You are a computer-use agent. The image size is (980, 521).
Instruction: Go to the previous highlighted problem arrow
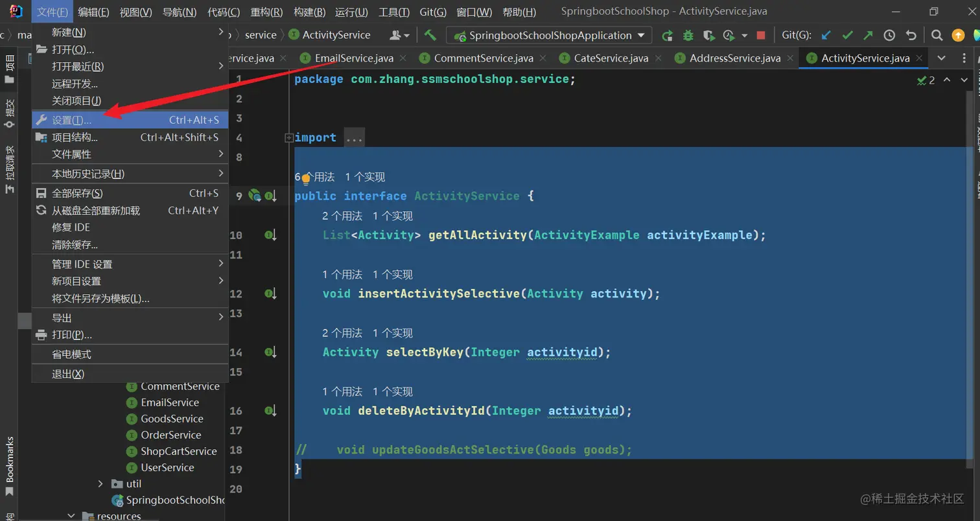(947, 80)
